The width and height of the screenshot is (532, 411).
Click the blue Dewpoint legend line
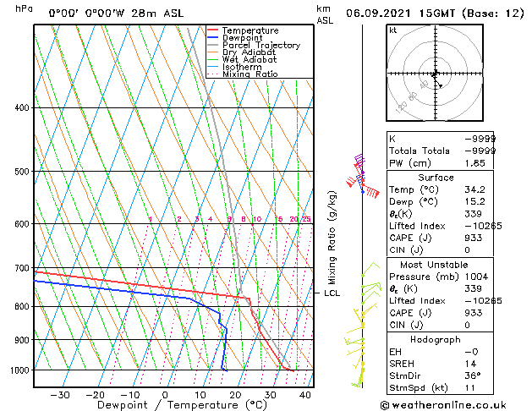[x=212, y=37]
